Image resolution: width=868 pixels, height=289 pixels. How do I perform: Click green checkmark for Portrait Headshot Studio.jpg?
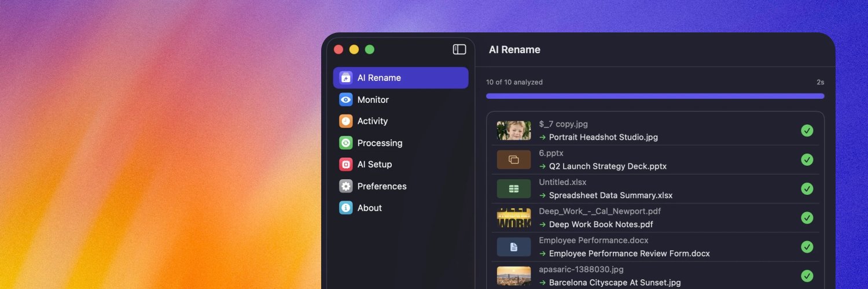click(x=807, y=131)
